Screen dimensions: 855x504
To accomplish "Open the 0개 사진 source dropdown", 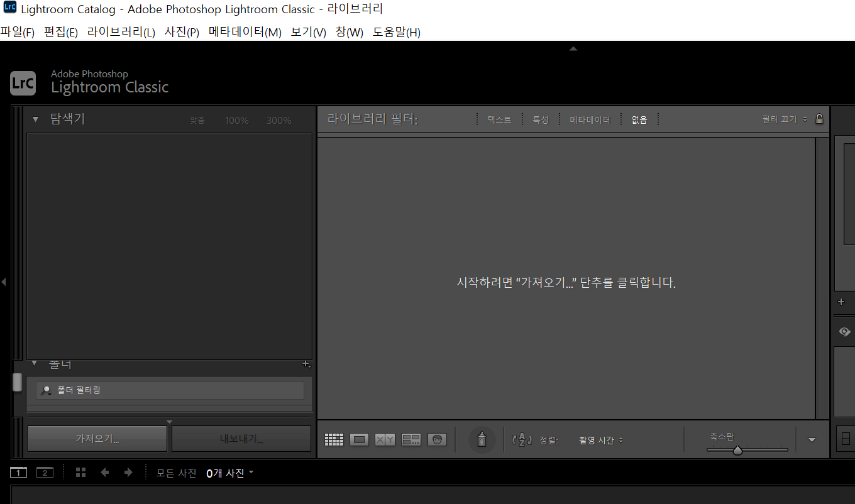I will [x=230, y=473].
